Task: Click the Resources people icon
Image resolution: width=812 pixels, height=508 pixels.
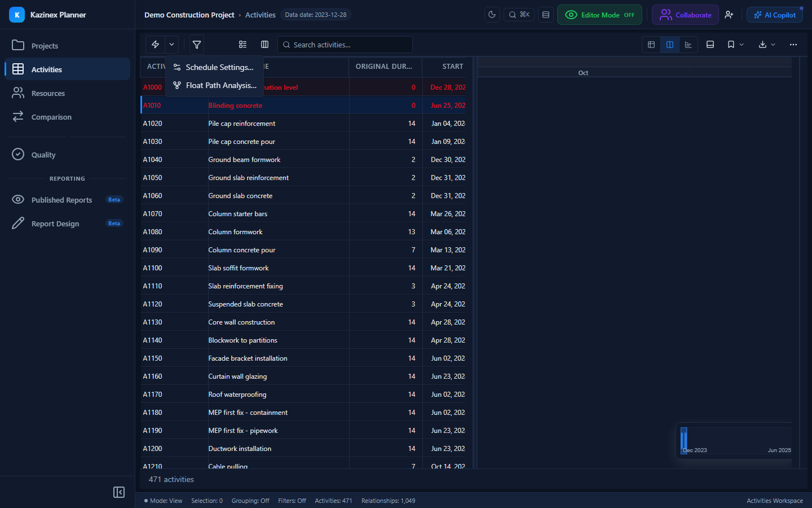Action: pyautogui.click(x=18, y=93)
